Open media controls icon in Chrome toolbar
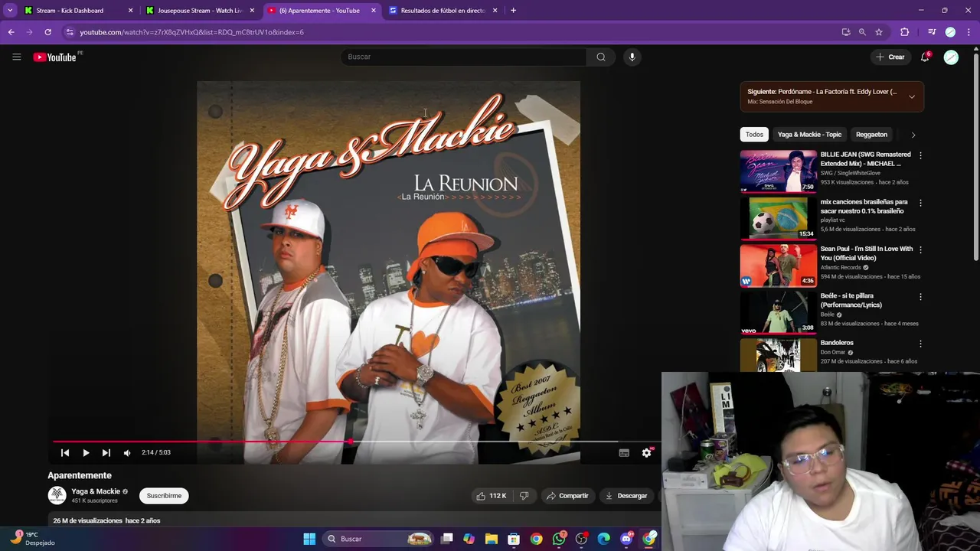 [x=932, y=32]
